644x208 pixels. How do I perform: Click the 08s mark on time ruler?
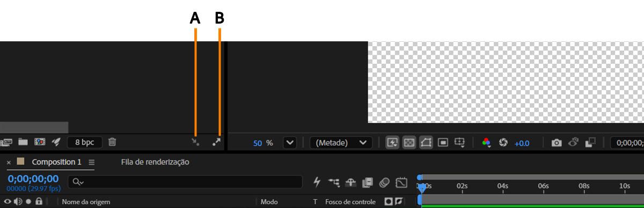click(x=584, y=186)
